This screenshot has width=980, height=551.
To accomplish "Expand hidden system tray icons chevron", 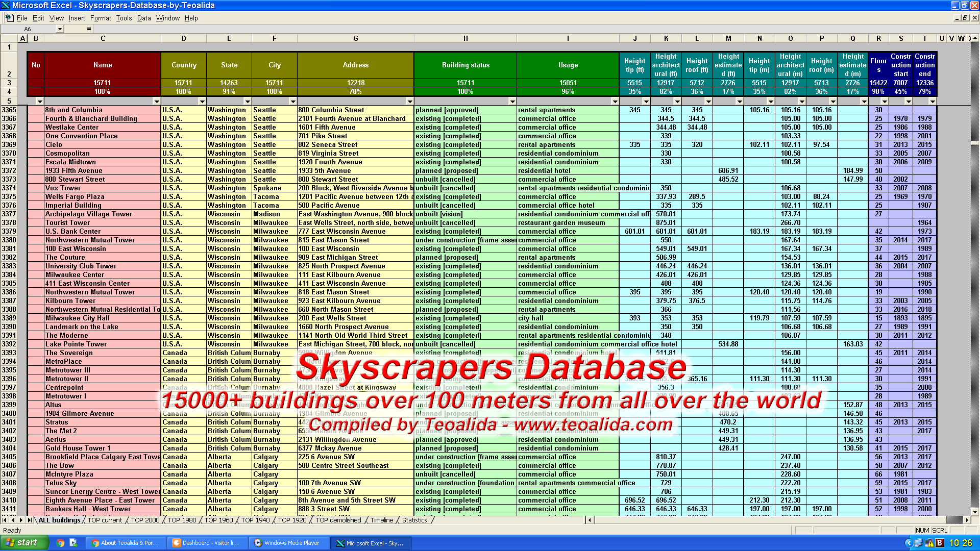I will [909, 543].
